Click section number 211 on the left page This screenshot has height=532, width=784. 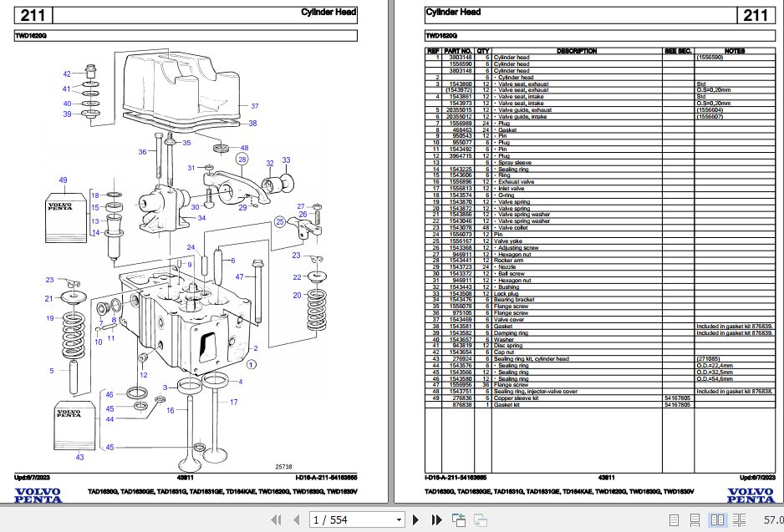pos(33,16)
